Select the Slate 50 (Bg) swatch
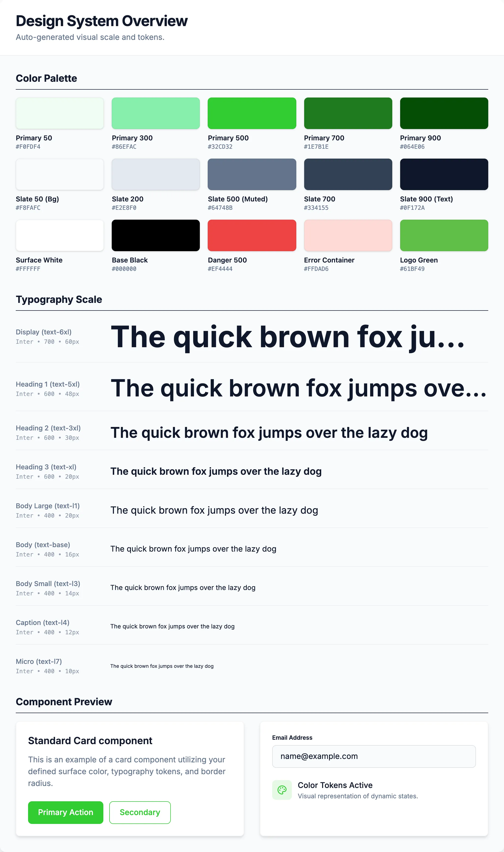The width and height of the screenshot is (504, 852). (60, 174)
